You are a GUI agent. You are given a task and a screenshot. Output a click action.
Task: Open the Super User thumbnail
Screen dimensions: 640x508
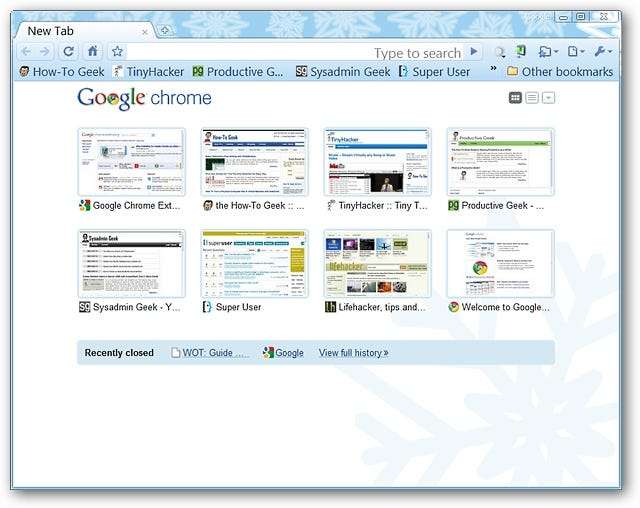click(254, 264)
